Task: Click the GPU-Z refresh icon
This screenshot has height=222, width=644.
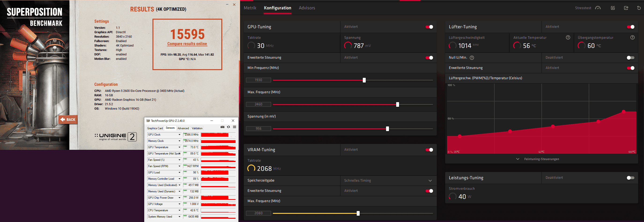Action: tap(228, 127)
